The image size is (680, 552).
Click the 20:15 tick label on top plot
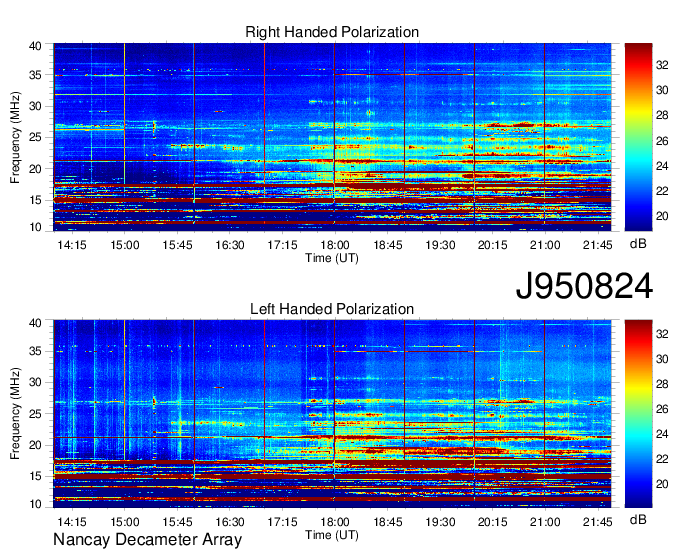493,245
